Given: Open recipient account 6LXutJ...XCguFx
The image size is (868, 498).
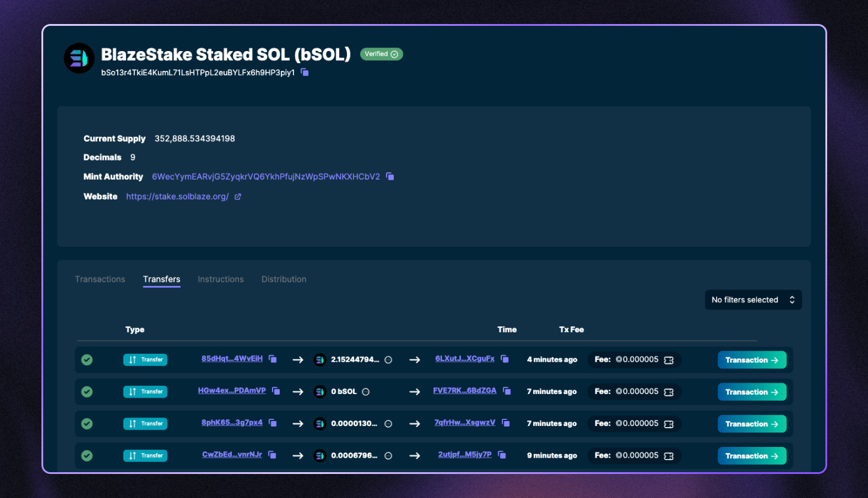Looking at the screenshot, I should (465, 359).
